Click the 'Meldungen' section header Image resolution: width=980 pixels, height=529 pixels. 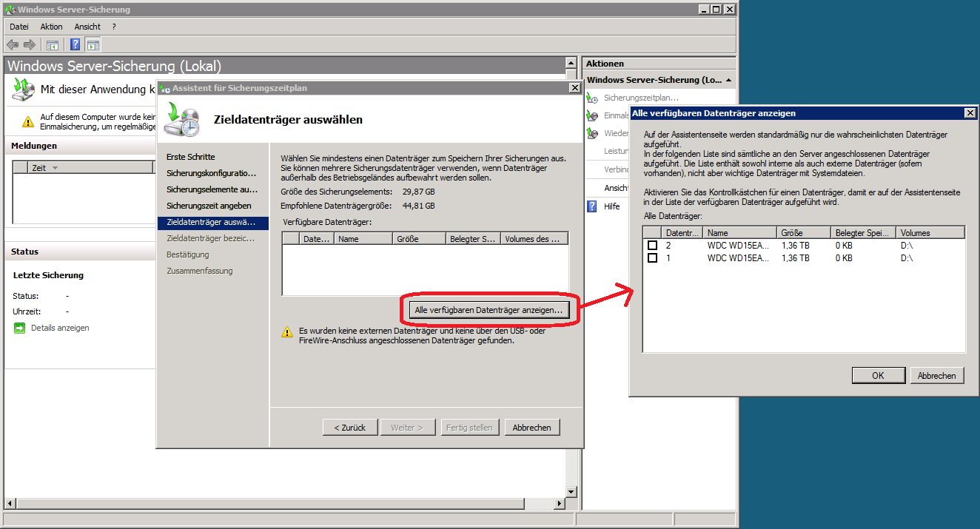(35, 146)
